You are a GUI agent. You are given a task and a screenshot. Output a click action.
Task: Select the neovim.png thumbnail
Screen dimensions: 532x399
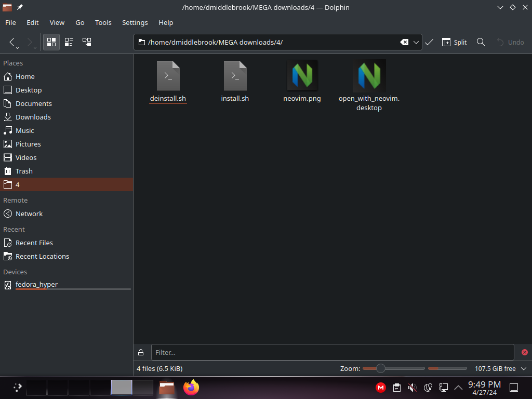pos(302,76)
